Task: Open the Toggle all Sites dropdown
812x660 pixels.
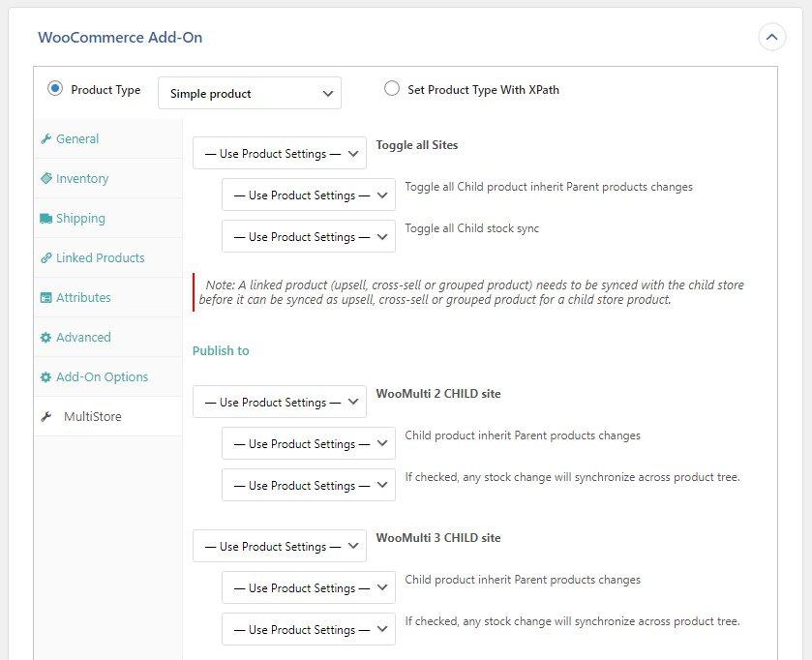Action: pos(280,154)
